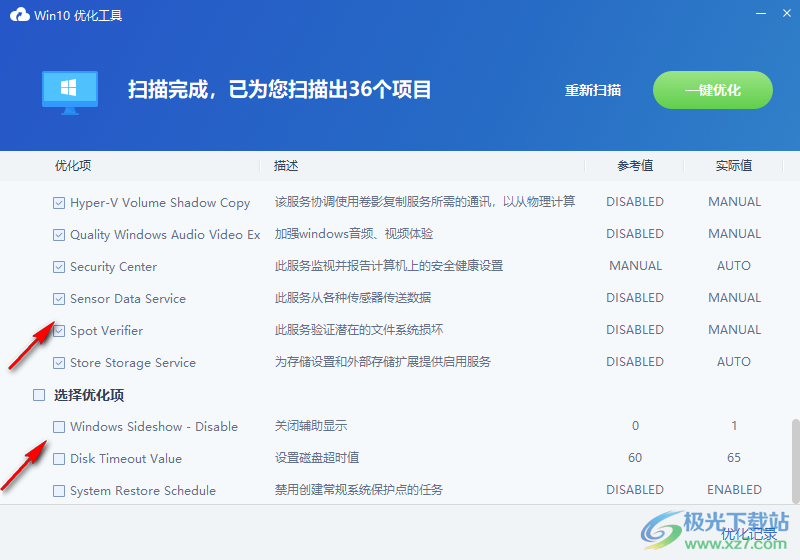Screen dimensions: 800x560
Task: Click ENABLED value for System Restore Schedule
Action: (734, 490)
